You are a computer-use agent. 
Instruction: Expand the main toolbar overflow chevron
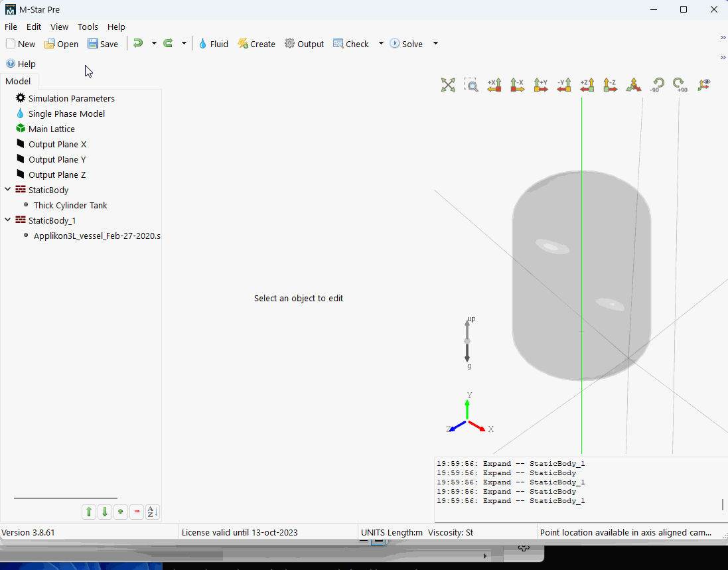tap(723, 38)
